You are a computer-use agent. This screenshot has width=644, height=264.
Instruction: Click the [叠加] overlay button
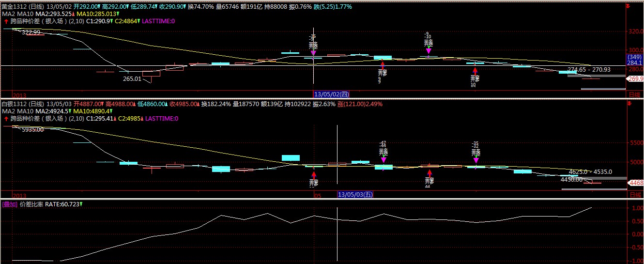[9, 204]
